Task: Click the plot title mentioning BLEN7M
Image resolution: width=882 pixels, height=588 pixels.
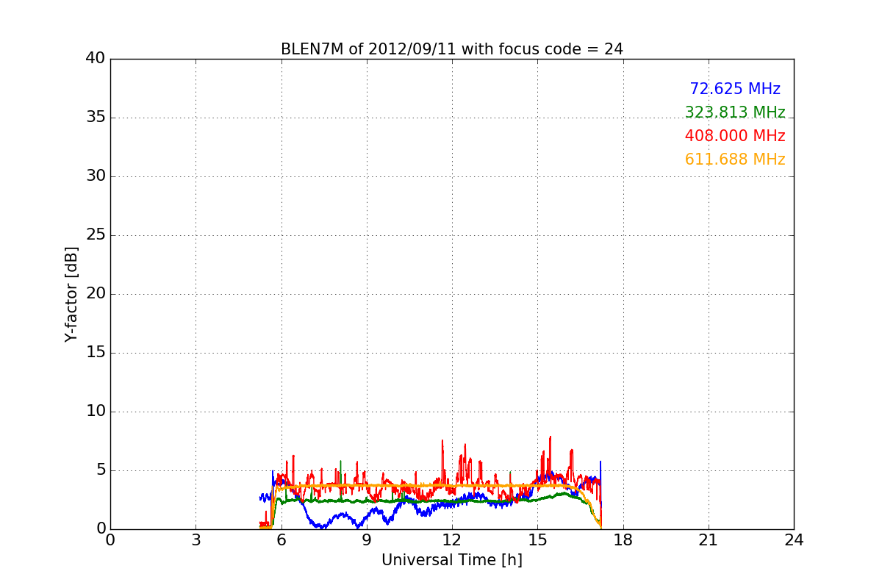Action: pos(452,49)
